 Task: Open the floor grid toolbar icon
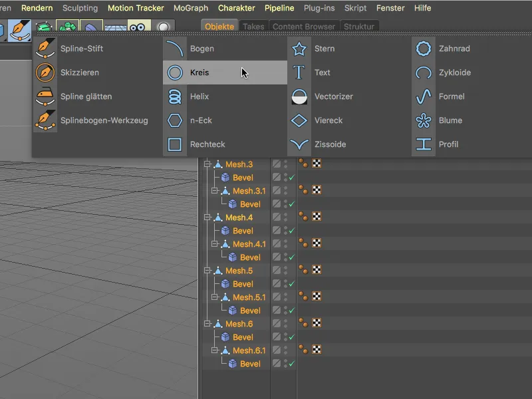[115, 27]
